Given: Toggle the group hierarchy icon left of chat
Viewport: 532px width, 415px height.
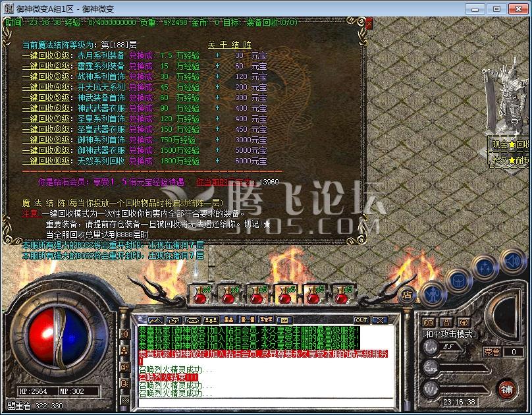Looking at the screenshot, I should 125,350.
